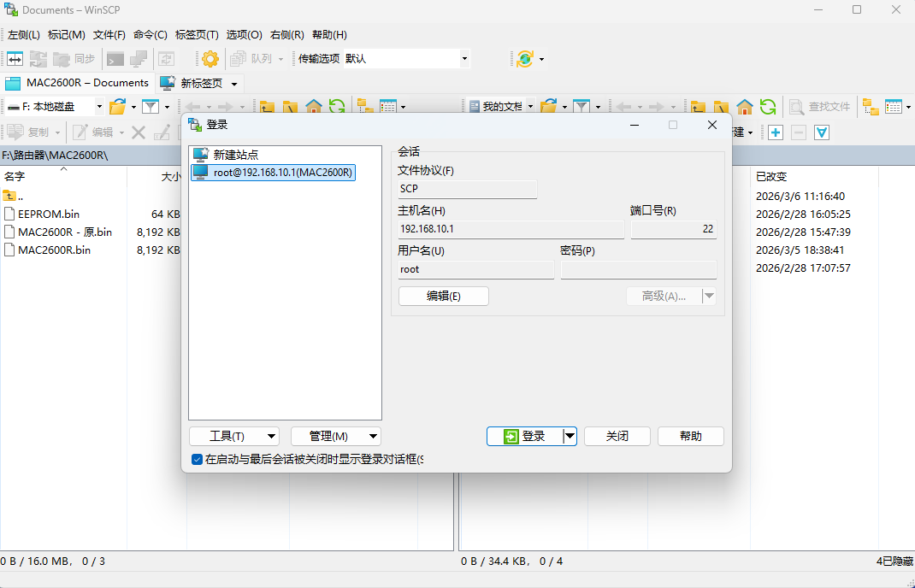Open the 标签页(T) menu
Screen dimensions: 915x588
[197, 34]
